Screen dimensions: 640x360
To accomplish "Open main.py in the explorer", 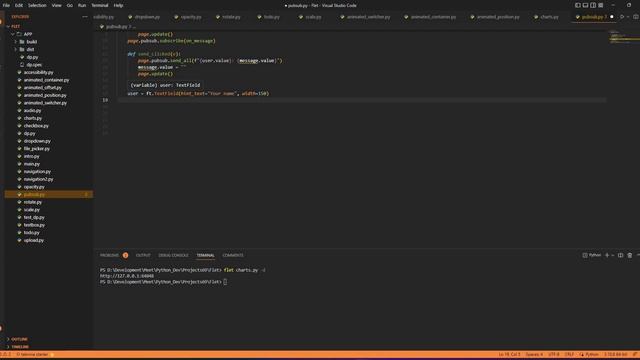I will 31,164.
